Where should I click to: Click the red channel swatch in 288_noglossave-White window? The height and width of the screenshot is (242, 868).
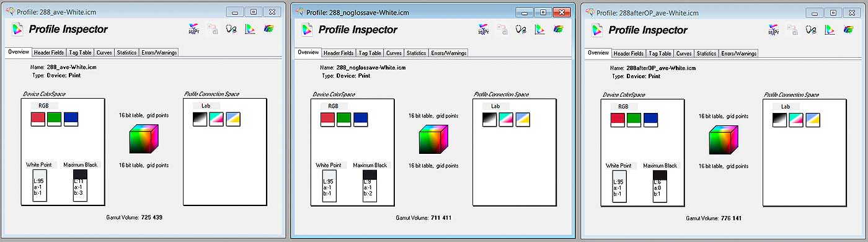(x=327, y=119)
